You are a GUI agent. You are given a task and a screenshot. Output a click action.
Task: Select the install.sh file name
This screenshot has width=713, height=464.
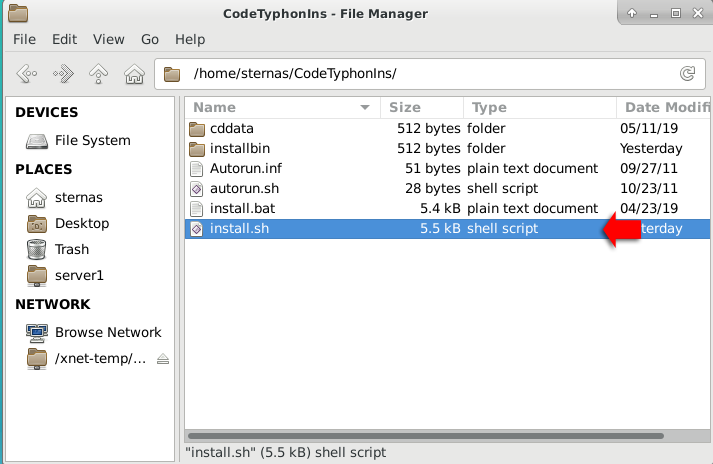click(x=239, y=229)
